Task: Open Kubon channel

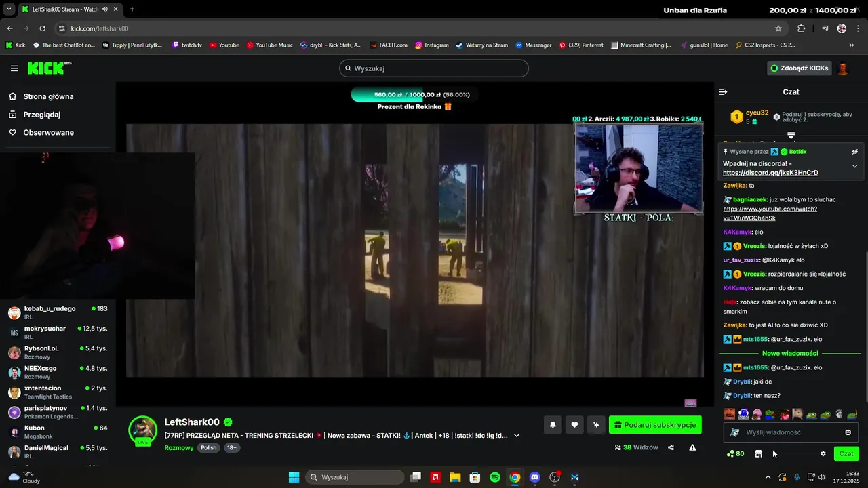Action: coord(58,432)
